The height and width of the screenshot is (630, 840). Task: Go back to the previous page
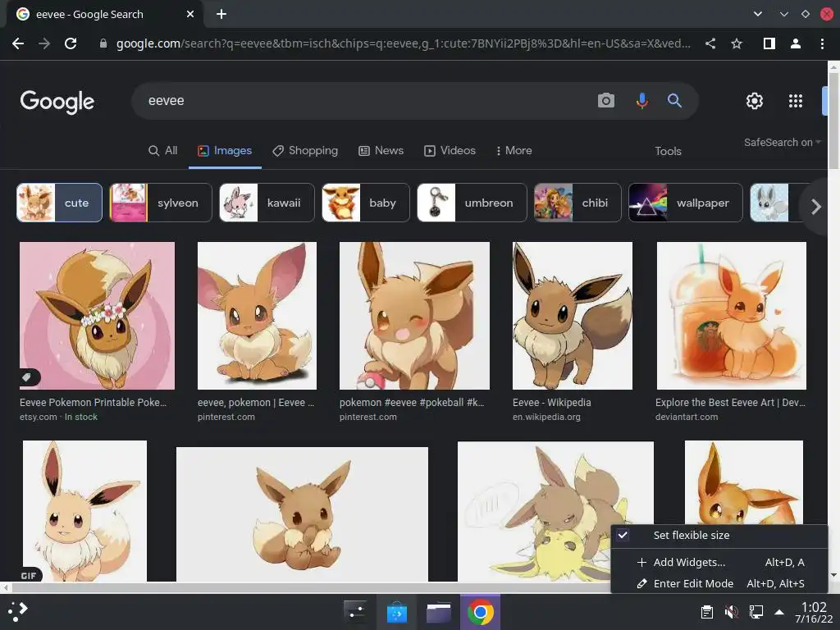pyautogui.click(x=18, y=43)
